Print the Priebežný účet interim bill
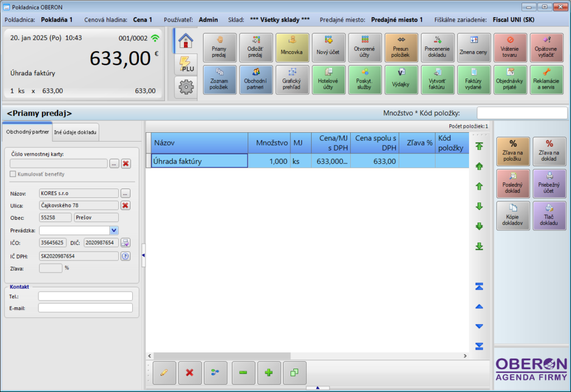This screenshot has height=392, width=571. coord(549,183)
